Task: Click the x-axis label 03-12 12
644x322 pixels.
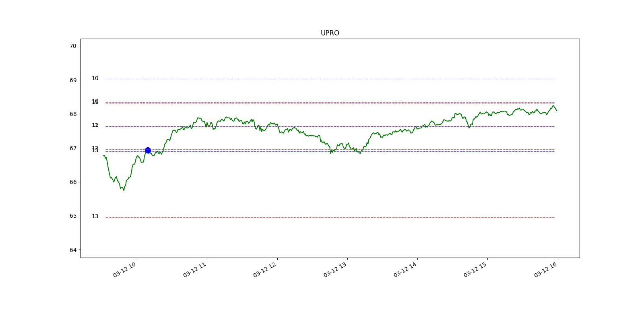Action: coord(265,269)
